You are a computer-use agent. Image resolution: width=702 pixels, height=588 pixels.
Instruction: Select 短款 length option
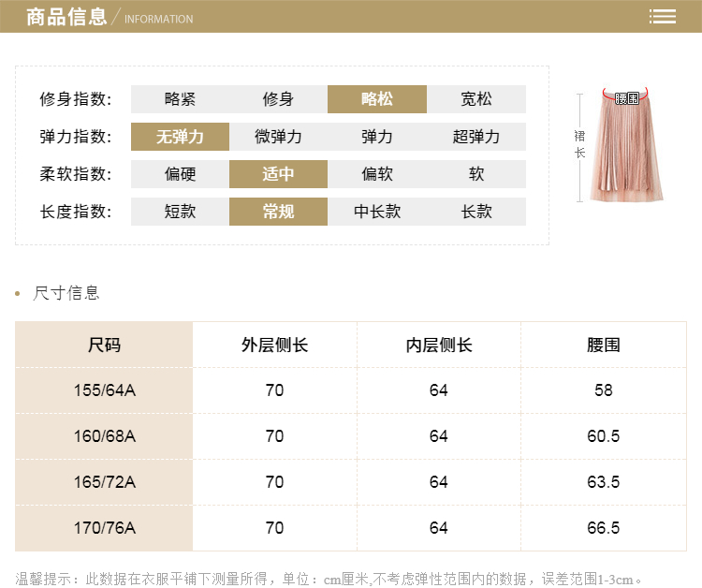click(x=180, y=212)
